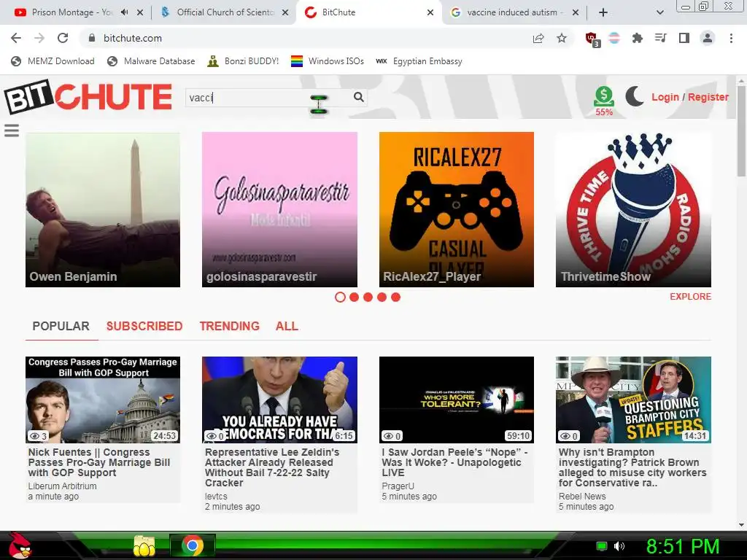Toggle dark mode with the moon icon

(634, 97)
